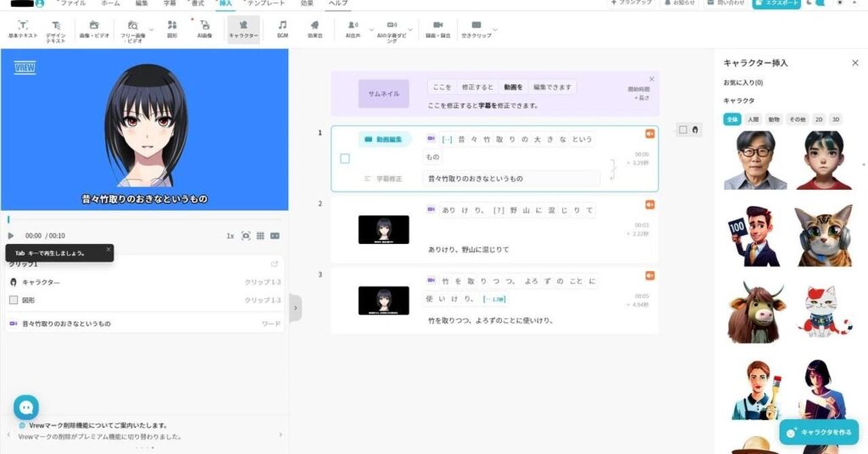Click the 効果音 sound effect icon
This screenshot has width=868, height=454.
click(314, 30)
